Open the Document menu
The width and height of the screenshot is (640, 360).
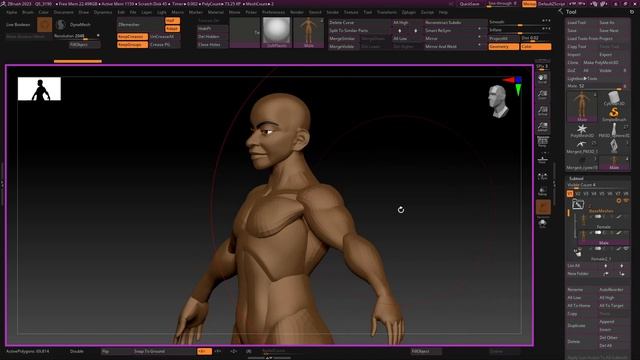click(x=63, y=12)
